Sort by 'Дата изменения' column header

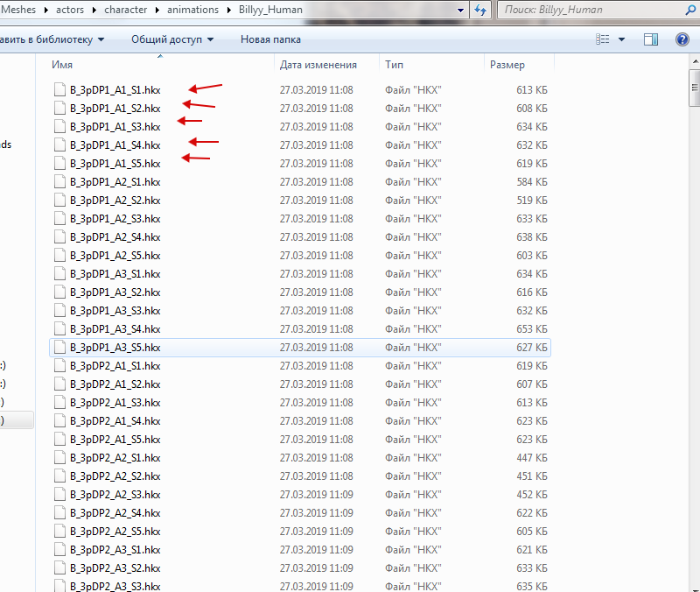pos(318,65)
